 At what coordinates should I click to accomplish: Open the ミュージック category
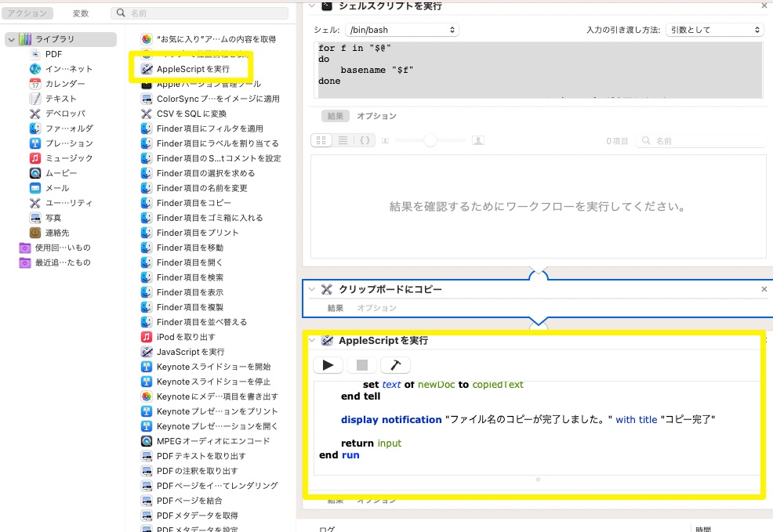point(68,158)
